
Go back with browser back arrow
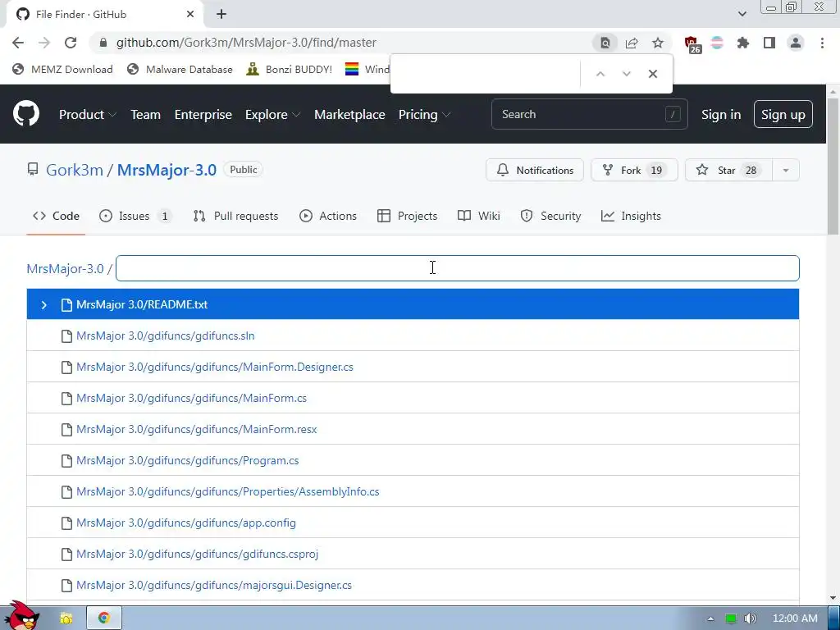pos(18,43)
